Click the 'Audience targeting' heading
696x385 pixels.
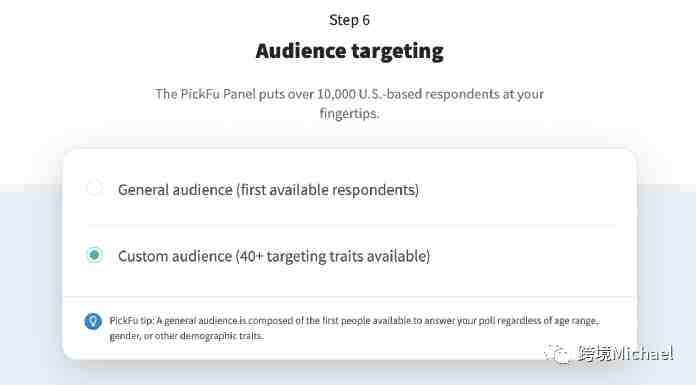[x=349, y=51]
